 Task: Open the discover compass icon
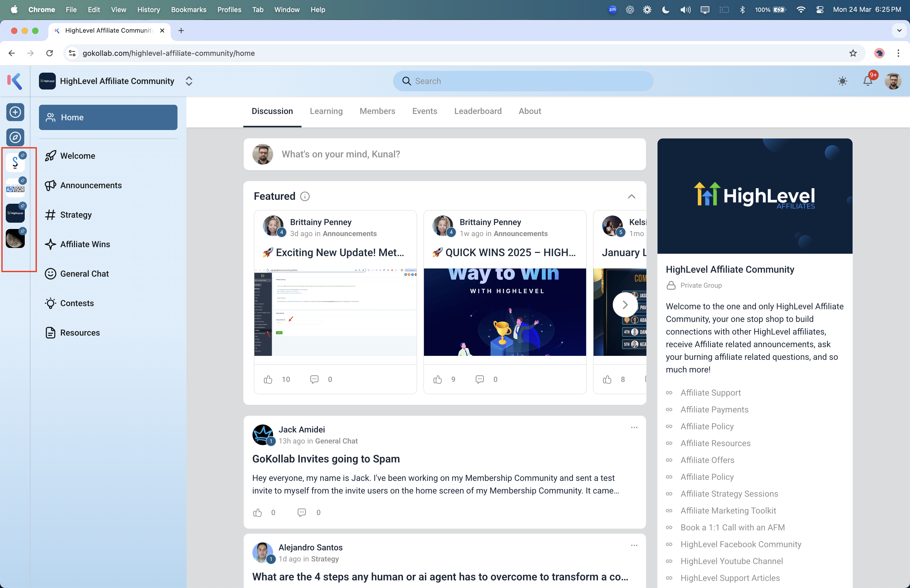point(15,137)
